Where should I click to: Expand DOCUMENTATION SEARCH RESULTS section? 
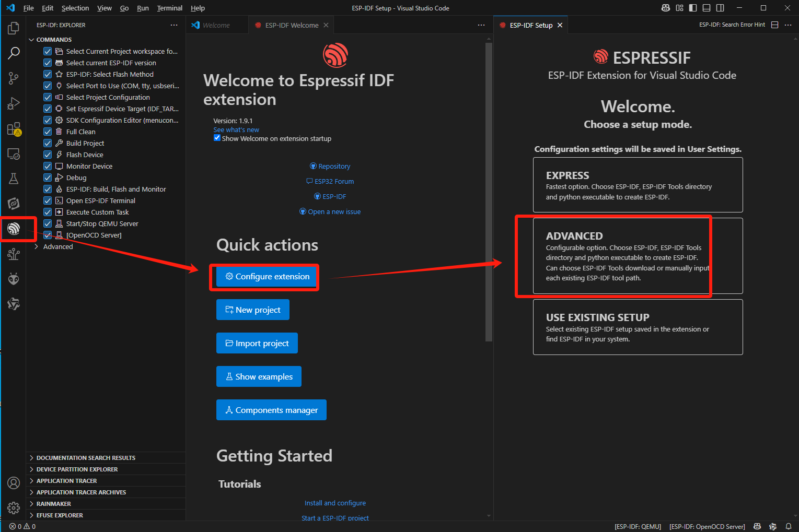click(106, 458)
